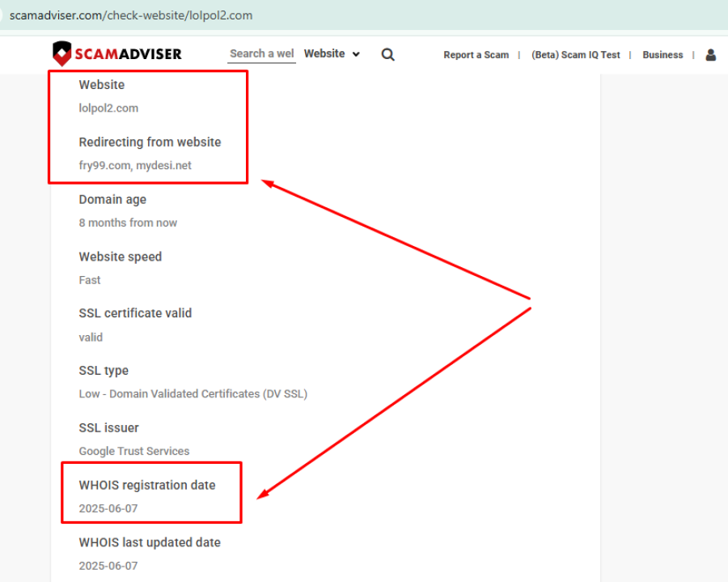Click the Redirecting from website label
The image size is (728, 582).
pos(150,142)
